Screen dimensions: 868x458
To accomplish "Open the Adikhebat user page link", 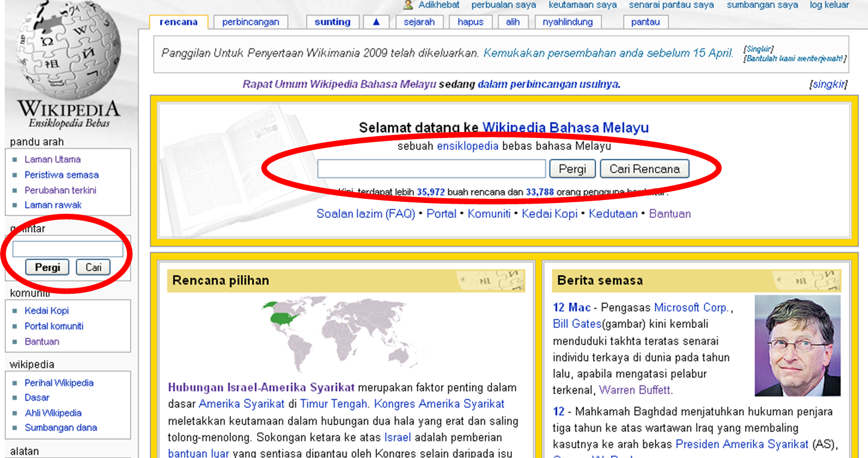I will coord(438,5).
